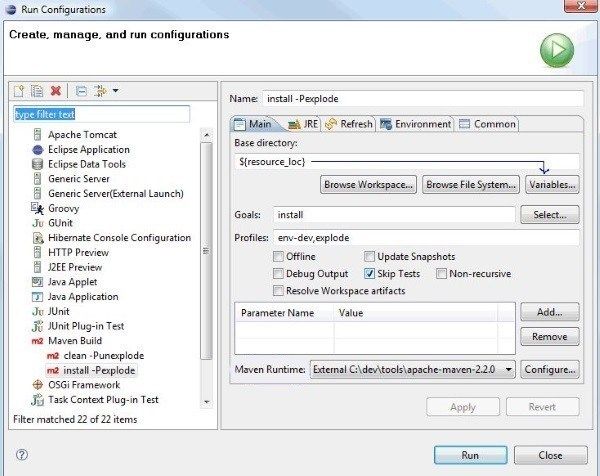Image resolution: width=600 pixels, height=476 pixels.
Task: Switch to the Common tab
Action: tap(487, 124)
